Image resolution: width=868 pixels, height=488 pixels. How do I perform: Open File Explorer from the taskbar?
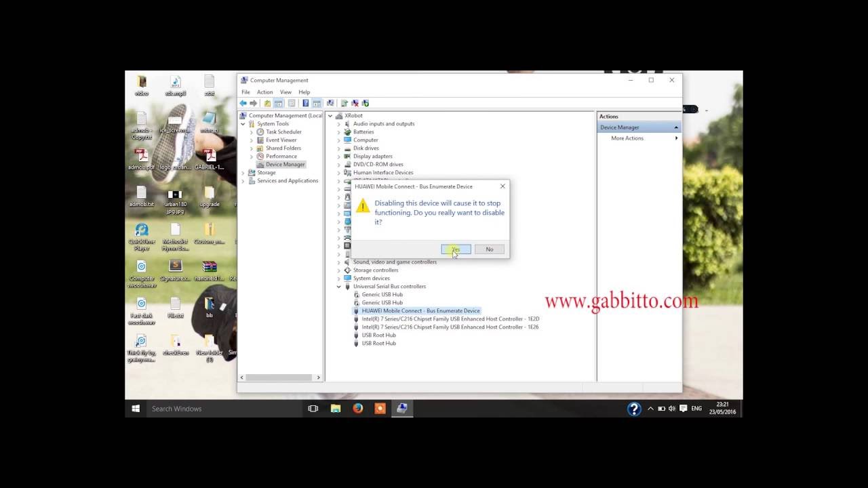336,409
